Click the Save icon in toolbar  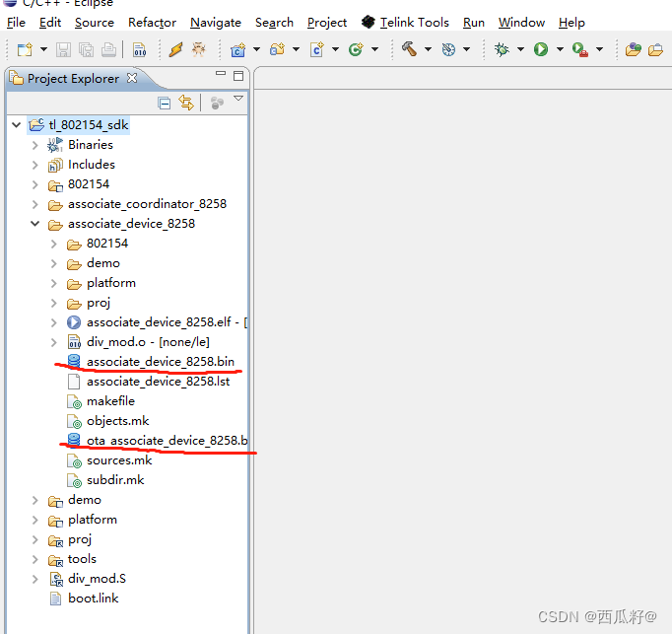click(63, 49)
